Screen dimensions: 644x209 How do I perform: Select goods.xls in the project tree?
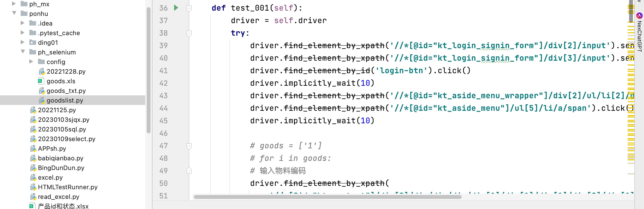coord(61,81)
